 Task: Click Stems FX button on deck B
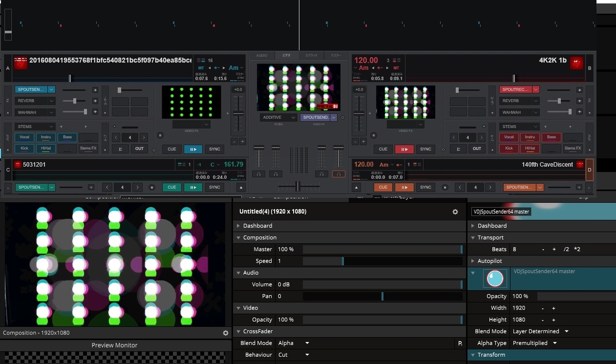[x=573, y=148]
